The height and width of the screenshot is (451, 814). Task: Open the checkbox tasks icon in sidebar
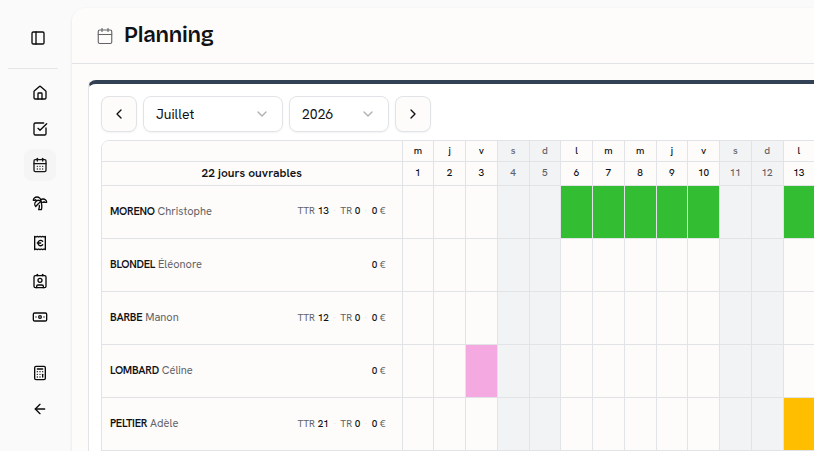tap(40, 129)
